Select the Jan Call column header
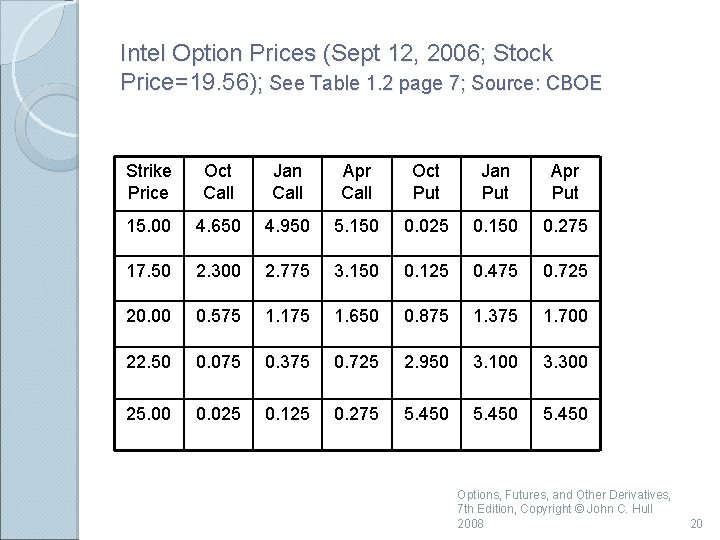The image size is (720, 540). click(288, 184)
